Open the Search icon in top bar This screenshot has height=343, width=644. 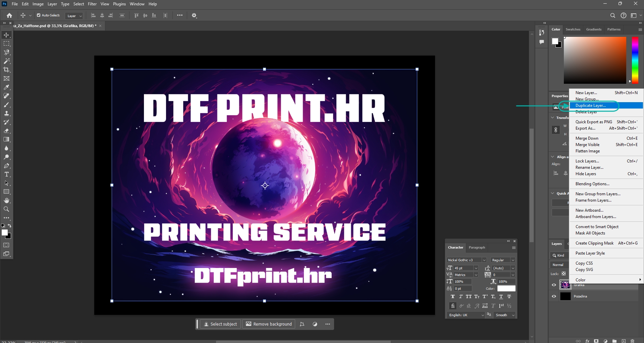tap(612, 15)
